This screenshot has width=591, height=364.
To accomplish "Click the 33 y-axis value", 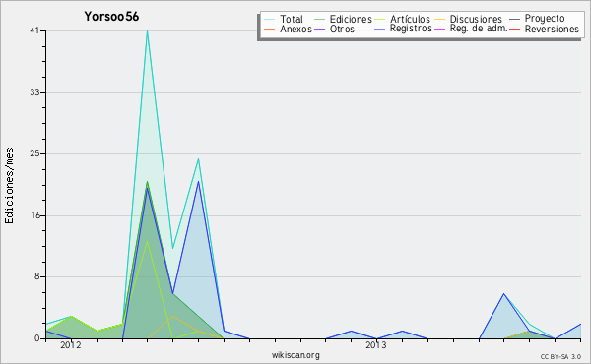I will 34,92.
